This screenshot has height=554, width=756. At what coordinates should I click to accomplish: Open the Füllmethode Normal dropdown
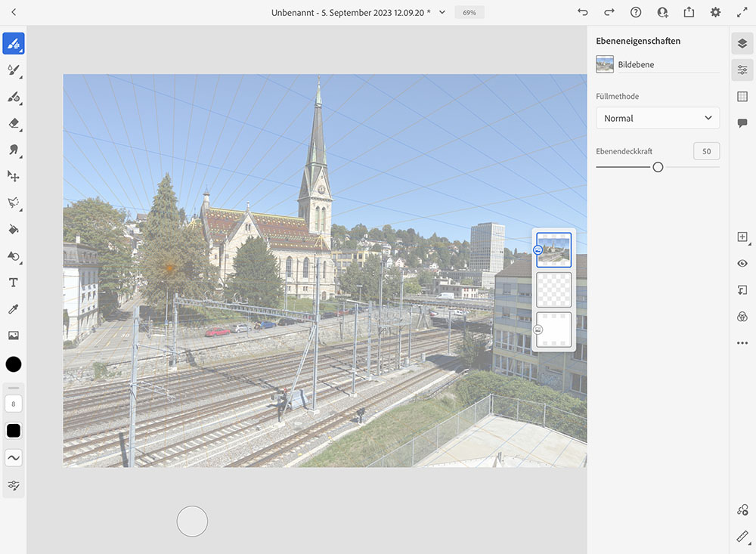tap(657, 118)
